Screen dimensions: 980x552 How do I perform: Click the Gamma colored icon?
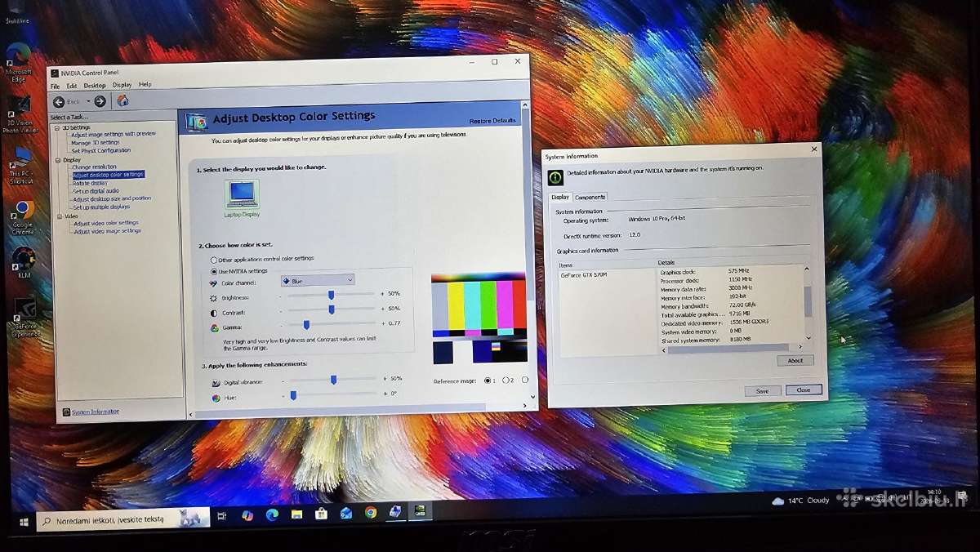(215, 327)
